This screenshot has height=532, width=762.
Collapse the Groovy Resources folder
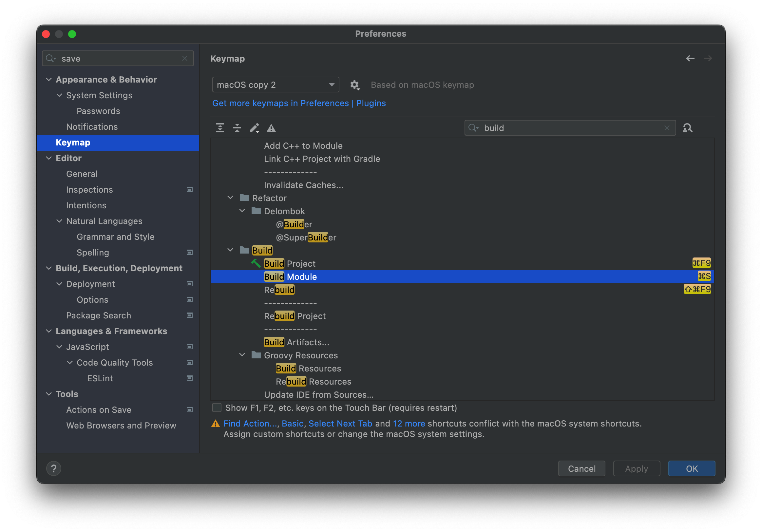[x=242, y=355]
